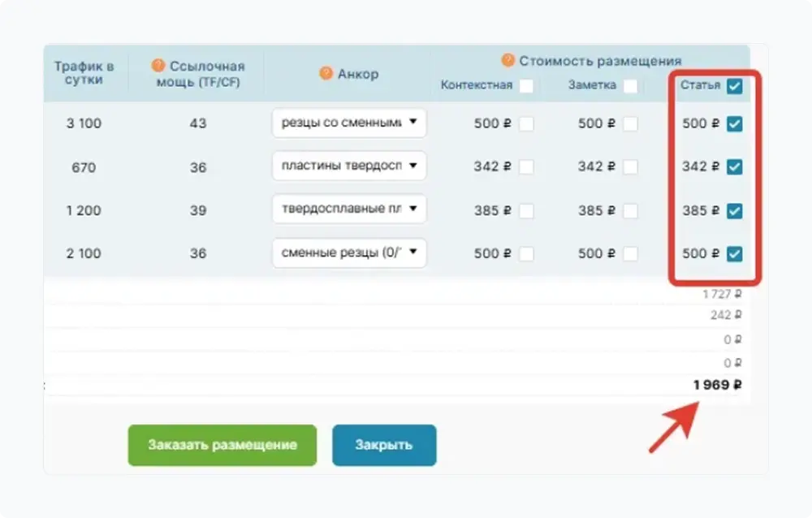Click the help icon next to Ссылочная мощь
Viewport: 812px width, 518px height.
coord(158,66)
